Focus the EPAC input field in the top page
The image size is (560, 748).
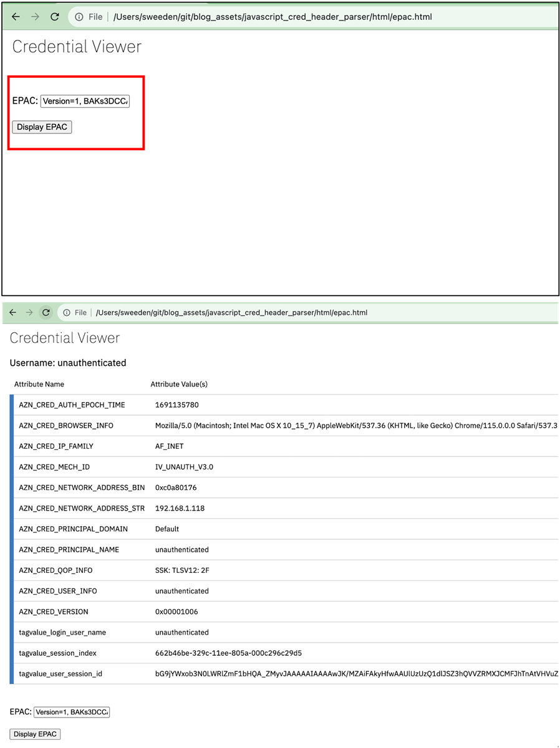(x=85, y=101)
